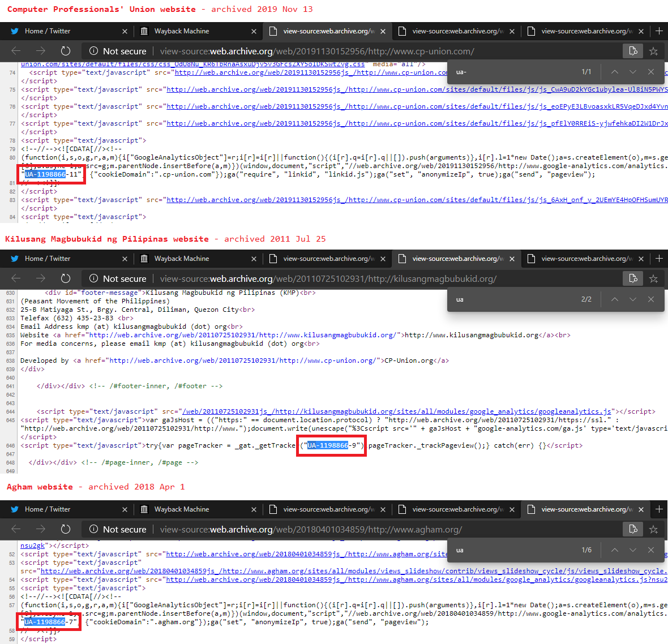668x644 pixels.
Task: Go to next find result in 1/6 find bar
Action: coord(633,550)
